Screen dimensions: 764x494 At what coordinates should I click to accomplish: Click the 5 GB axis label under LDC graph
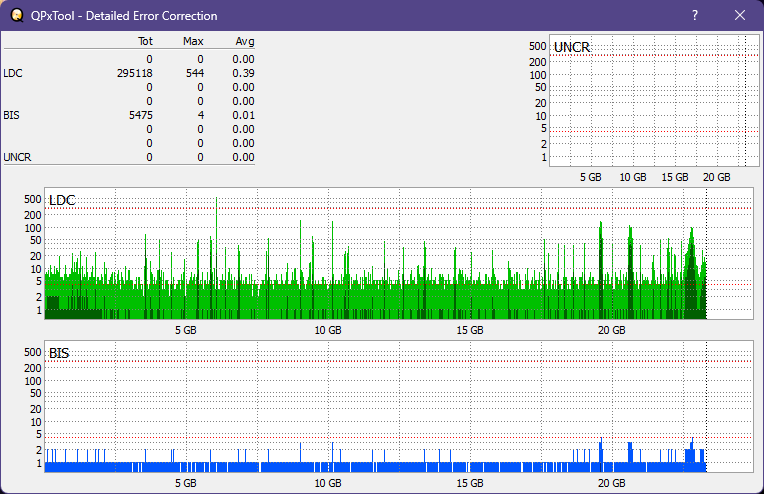[186, 330]
